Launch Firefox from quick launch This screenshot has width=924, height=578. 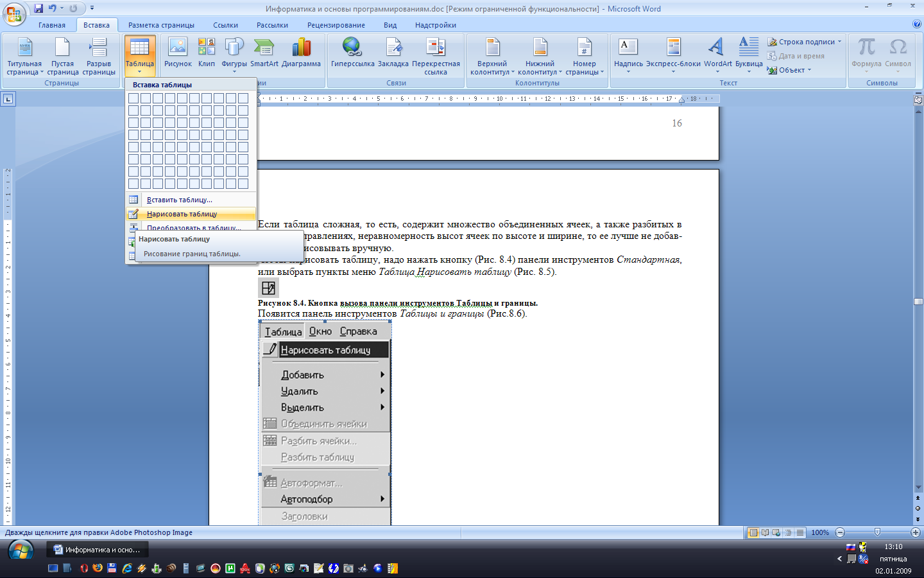click(98, 568)
